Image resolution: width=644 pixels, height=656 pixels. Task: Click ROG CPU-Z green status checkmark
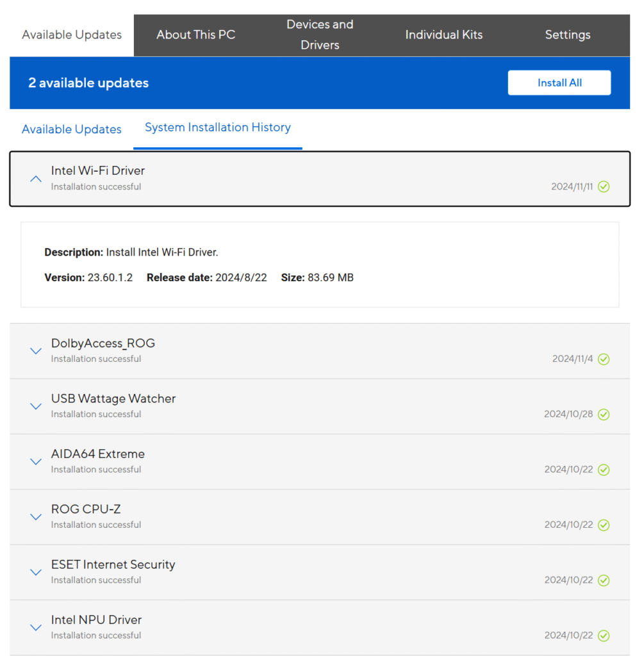603,525
